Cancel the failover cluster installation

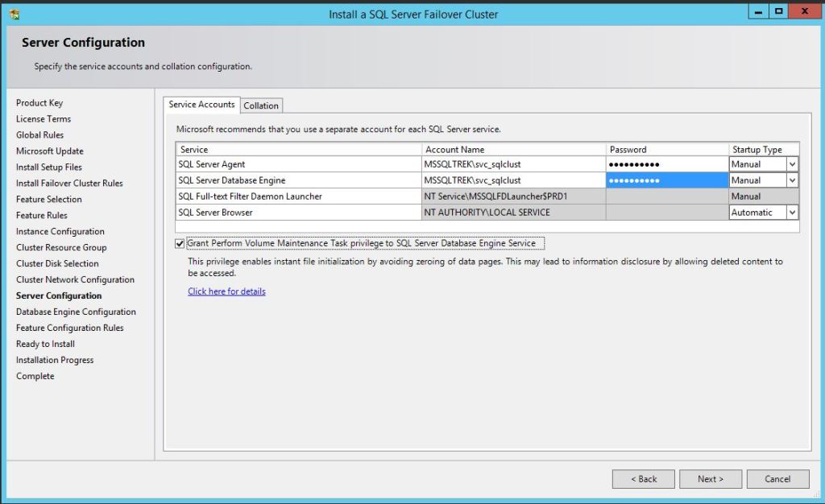tap(777, 479)
